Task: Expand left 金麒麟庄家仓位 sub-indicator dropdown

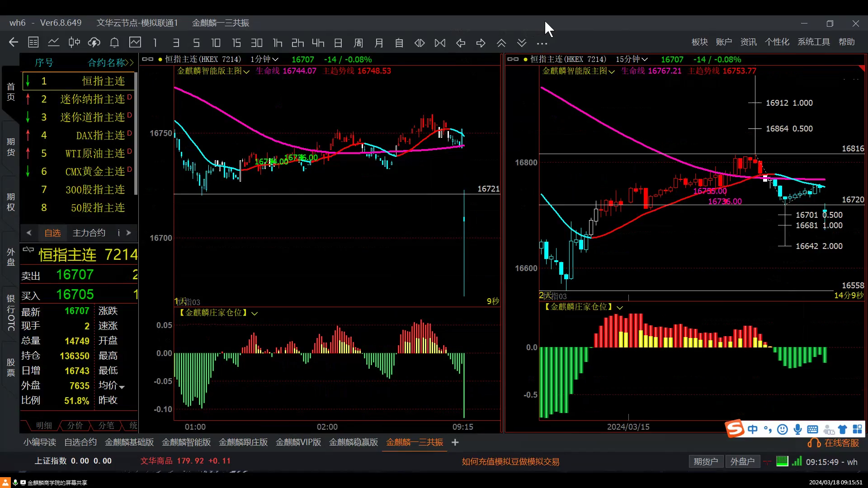Action: pyautogui.click(x=255, y=313)
